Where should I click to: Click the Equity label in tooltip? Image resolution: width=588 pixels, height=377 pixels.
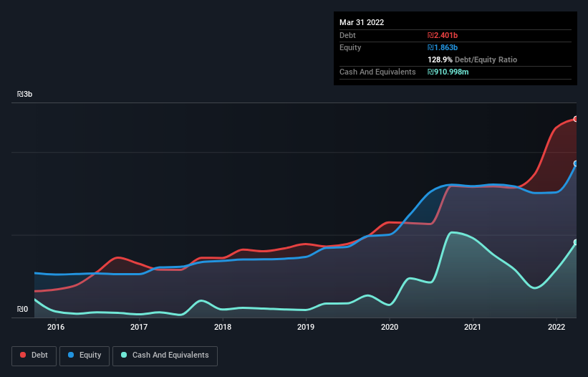[x=350, y=47]
